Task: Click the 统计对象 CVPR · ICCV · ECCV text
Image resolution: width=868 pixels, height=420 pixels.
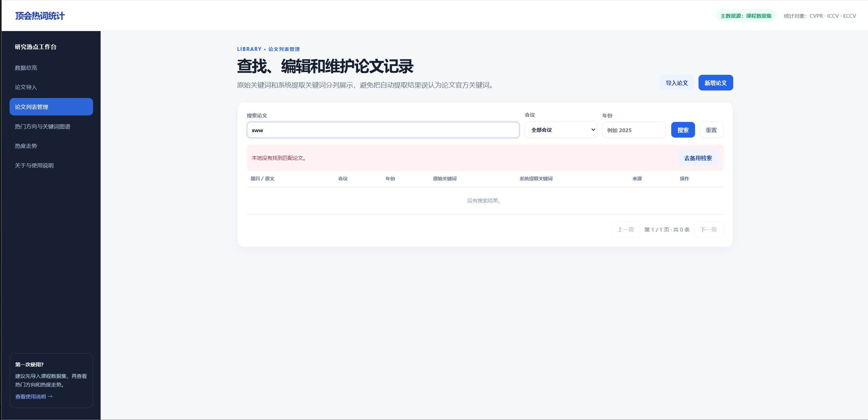Action: [820, 16]
